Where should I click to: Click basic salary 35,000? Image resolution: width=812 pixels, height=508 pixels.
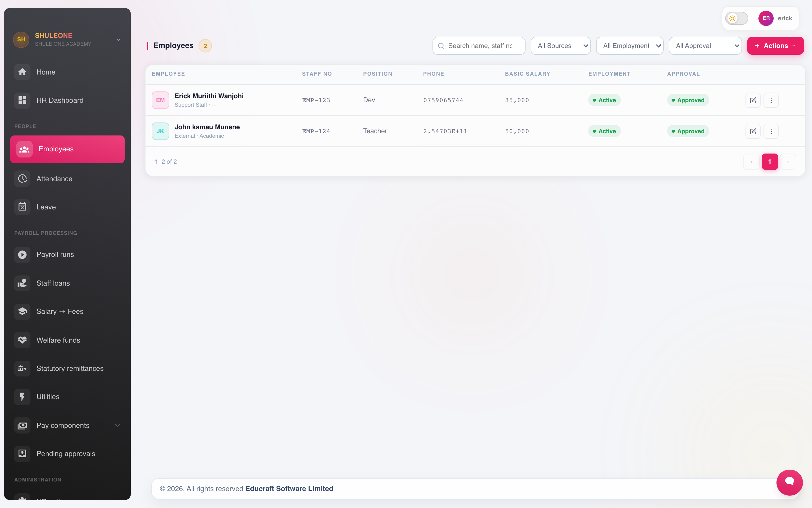(x=517, y=100)
